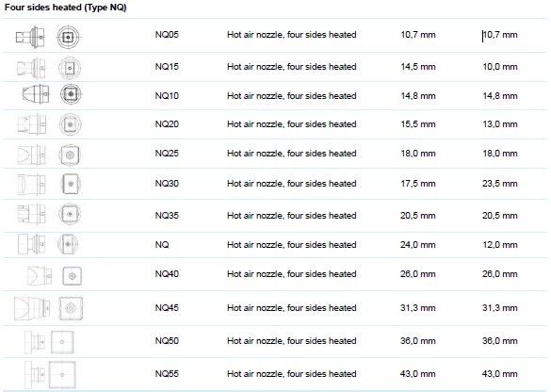Click the NQ50 large square nozzle icon
The width and height of the screenshot is (551, 392).
click(x=62, y=342)
